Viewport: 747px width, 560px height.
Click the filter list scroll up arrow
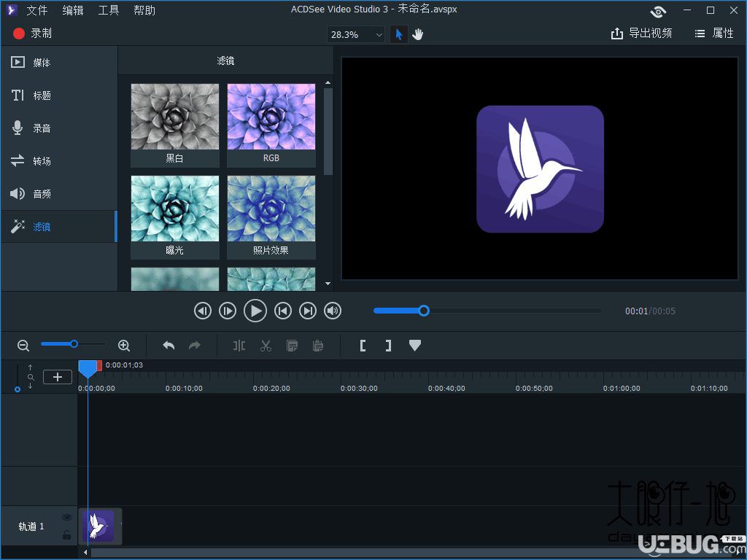328,83
